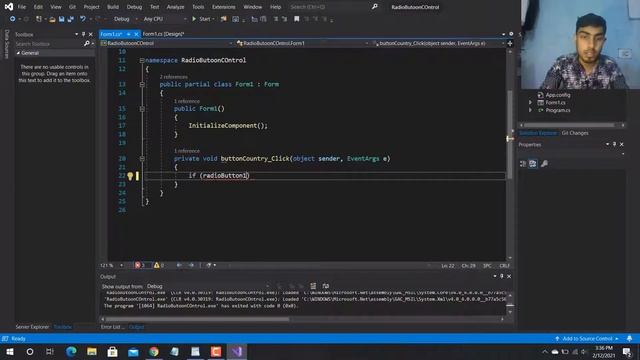The image size is (640, 360).
Task: Switch to Form1.cs [Design] tab
Action: (163, 34)
